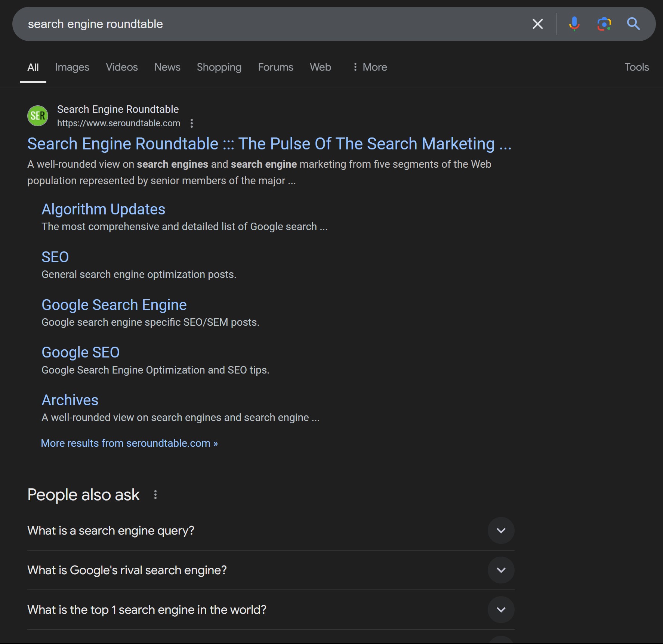Image resolution: width=663 pixels, height=644 pixels.
Task: Click the question 'What is a search engine query?'
Action: tap(111, 531)
